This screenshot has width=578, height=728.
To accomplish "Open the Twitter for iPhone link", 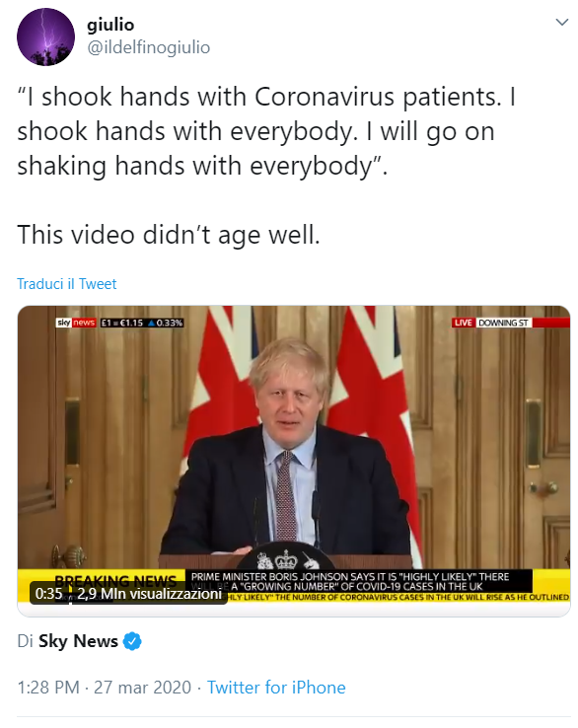I will 276,688.
